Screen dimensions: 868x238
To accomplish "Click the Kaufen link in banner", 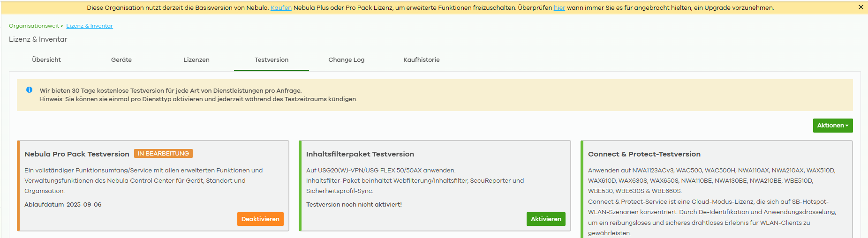I will pos(281,8).
